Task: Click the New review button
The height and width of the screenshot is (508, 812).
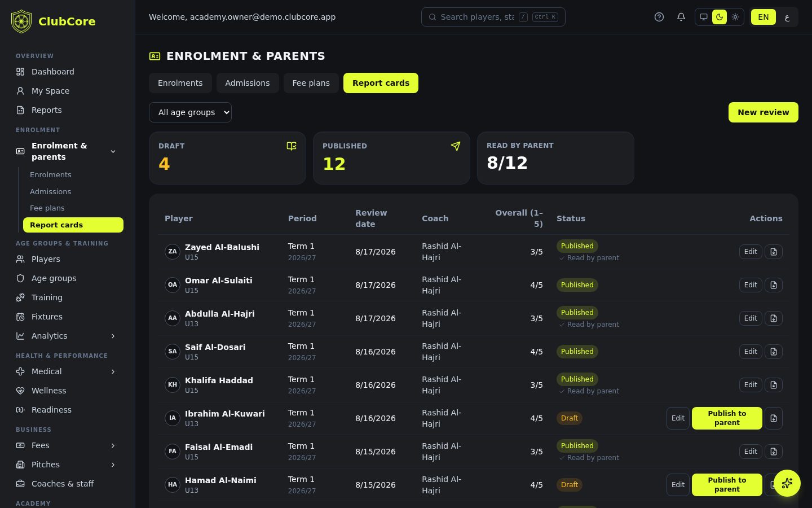Action: [764, 112]
